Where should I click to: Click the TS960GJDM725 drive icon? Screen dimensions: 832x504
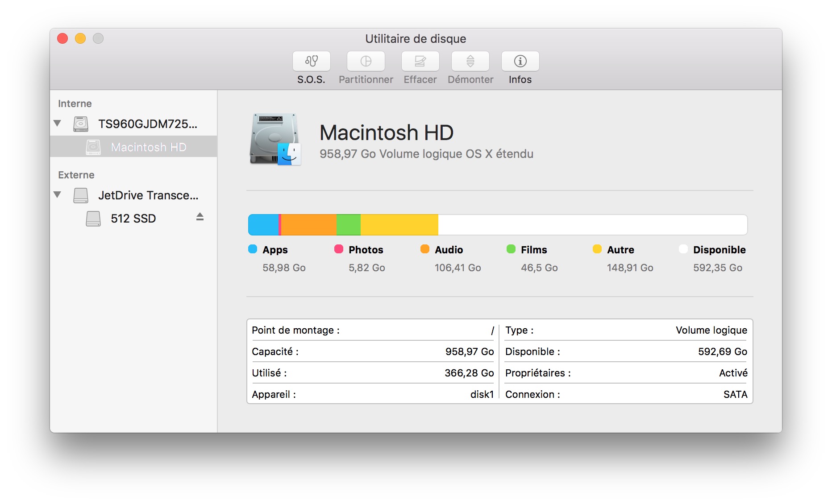(81, 124)
